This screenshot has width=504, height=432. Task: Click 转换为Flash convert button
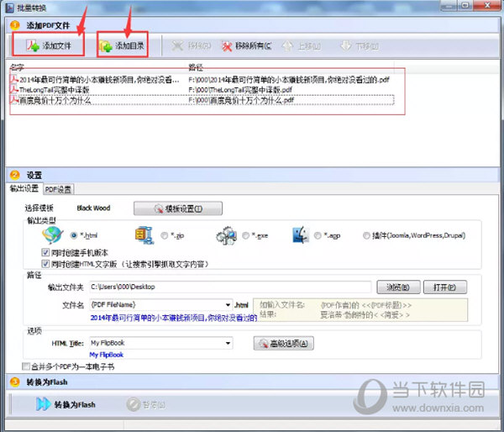[66, 404]
